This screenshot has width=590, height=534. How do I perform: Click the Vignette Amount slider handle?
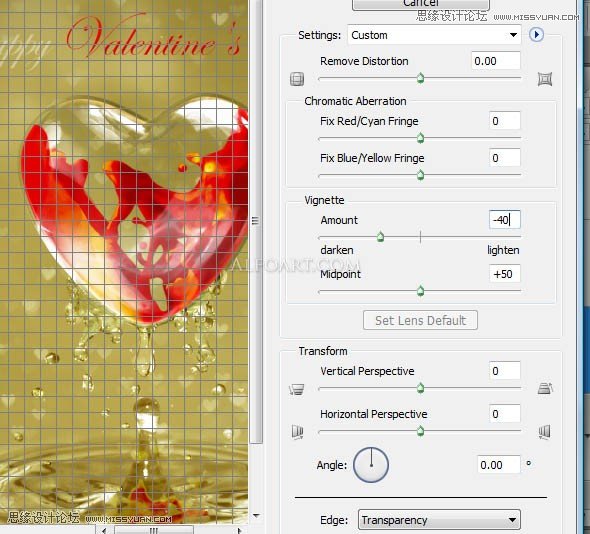(380, 237)
